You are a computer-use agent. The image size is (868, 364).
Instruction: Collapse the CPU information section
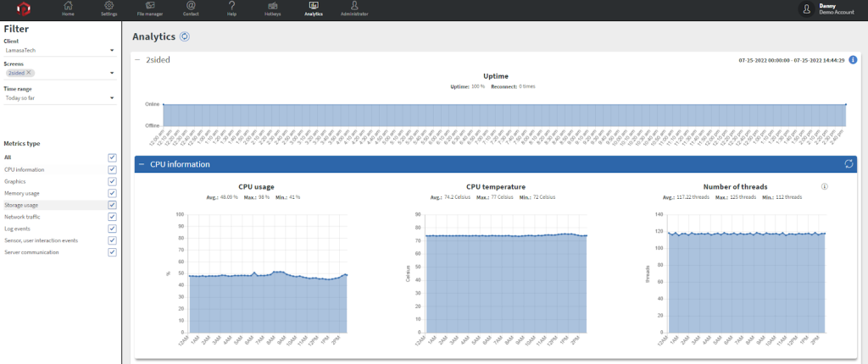point(142,164)
